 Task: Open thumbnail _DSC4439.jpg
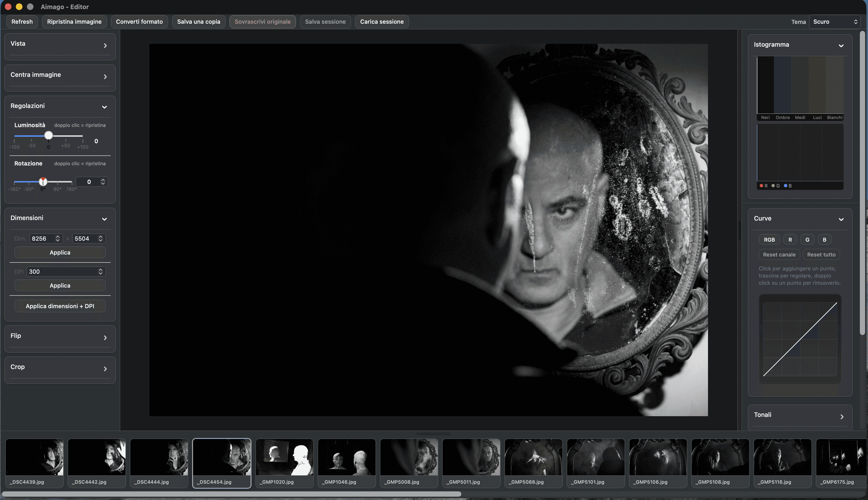(x=34, y=463)
